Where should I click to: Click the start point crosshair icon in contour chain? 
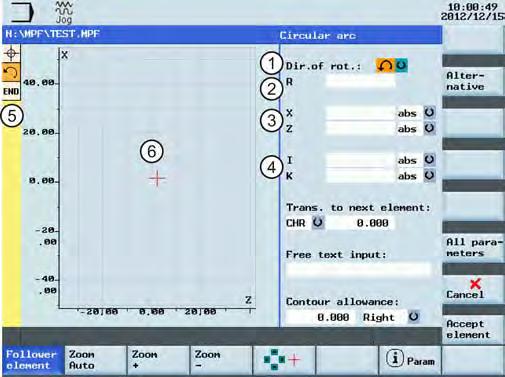point(11,54)
